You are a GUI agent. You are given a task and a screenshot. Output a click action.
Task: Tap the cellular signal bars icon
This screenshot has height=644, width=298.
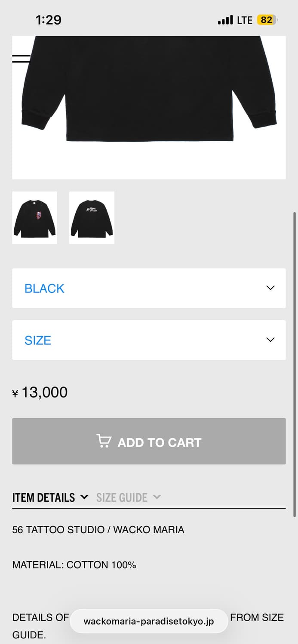(225, 20)
